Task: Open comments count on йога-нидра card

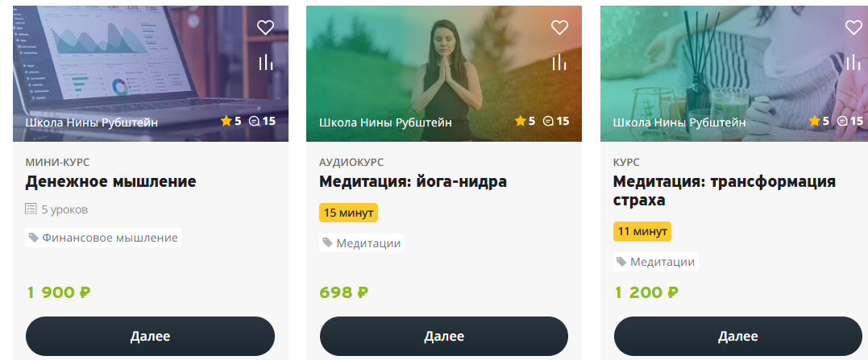Action: (x=556, y=121)
